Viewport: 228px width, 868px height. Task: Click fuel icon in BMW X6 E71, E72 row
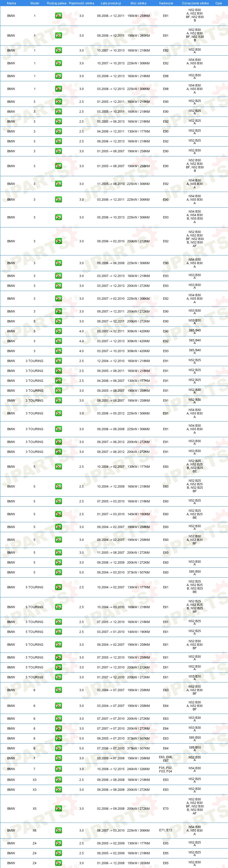coord(58,830)
